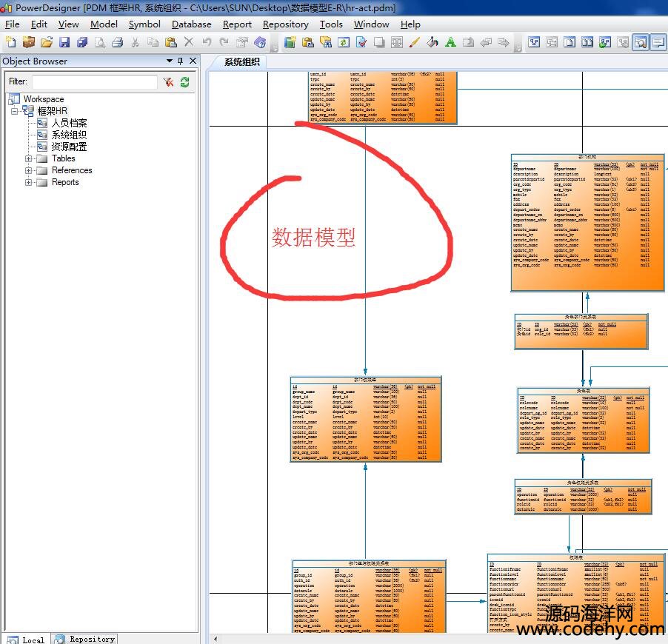The image size is (668, 644).
Task: Click the green arrows Redisplay icon
Action: 344,42
